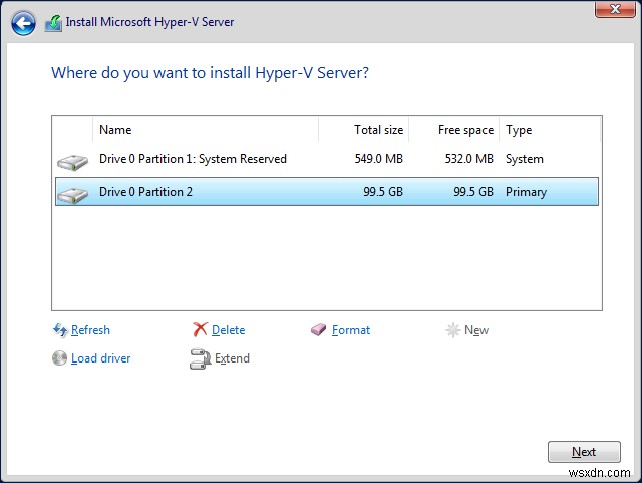642x483 pixels.
Task: Click the Drive 0 Partition 2 drive icon
Action: pos(72,193)
